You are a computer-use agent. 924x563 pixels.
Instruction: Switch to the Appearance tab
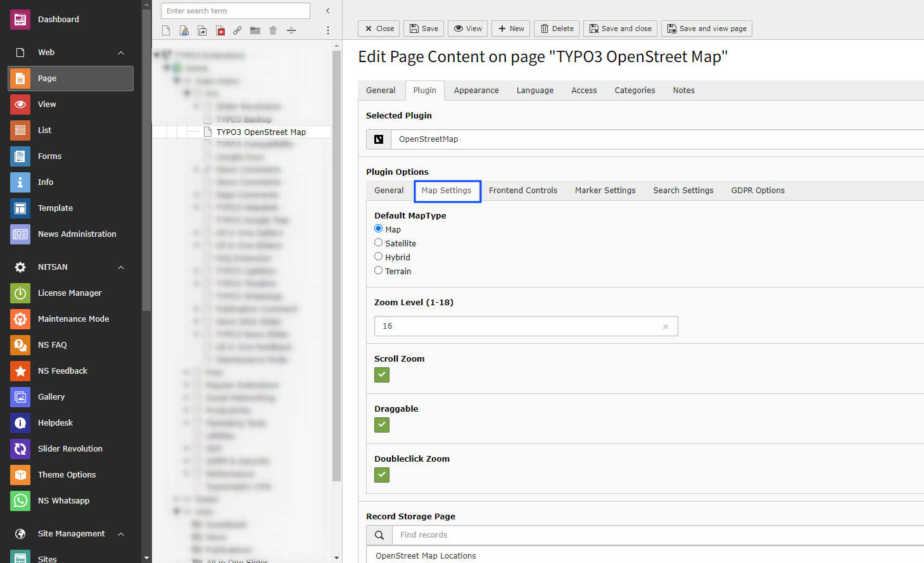click(476, 91)
